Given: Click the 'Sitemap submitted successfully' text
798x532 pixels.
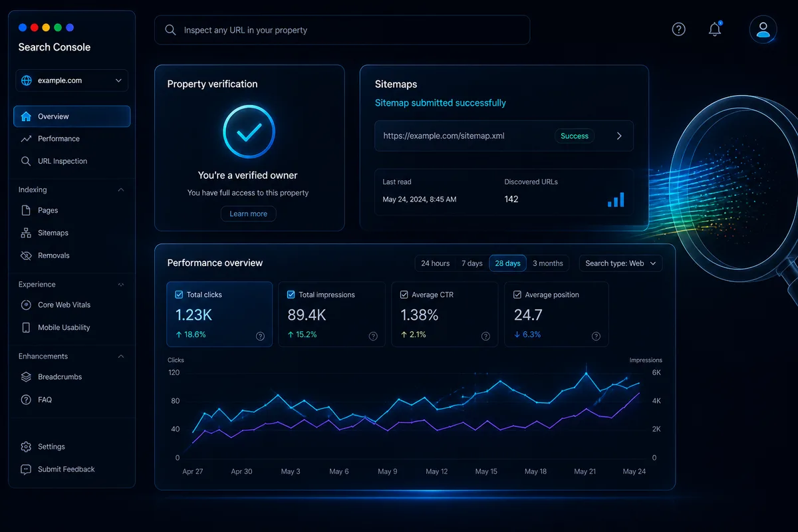Looking at the screenshot, I should (440, 103).
